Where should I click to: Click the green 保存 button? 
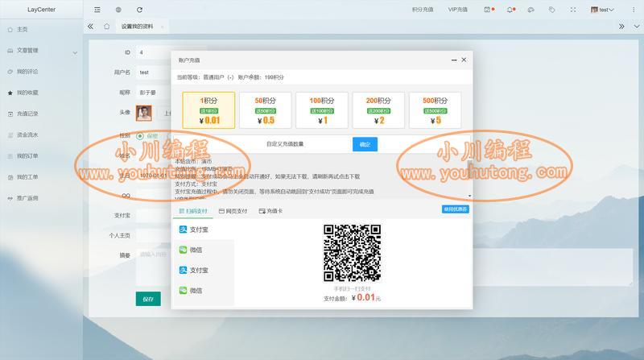click(148, 299)
